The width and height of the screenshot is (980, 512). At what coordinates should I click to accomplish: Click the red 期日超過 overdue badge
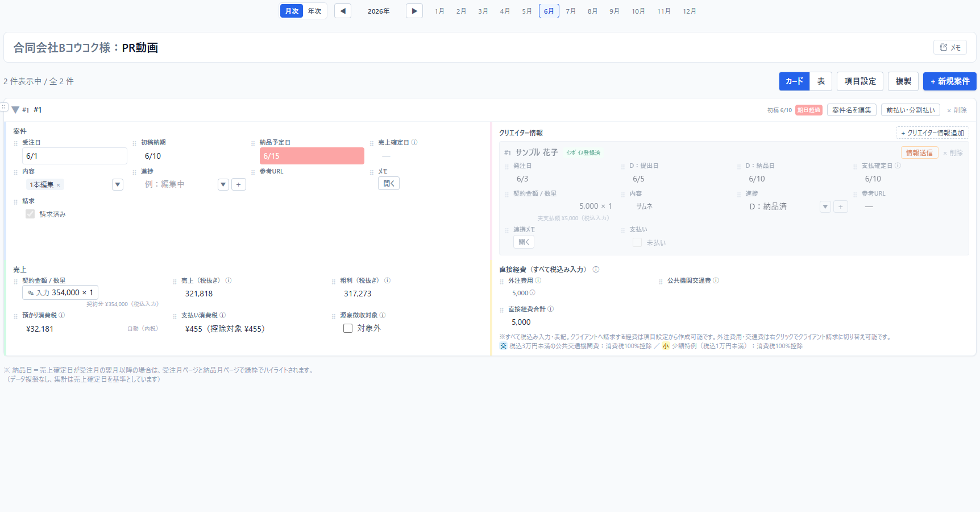click(809, 110)
